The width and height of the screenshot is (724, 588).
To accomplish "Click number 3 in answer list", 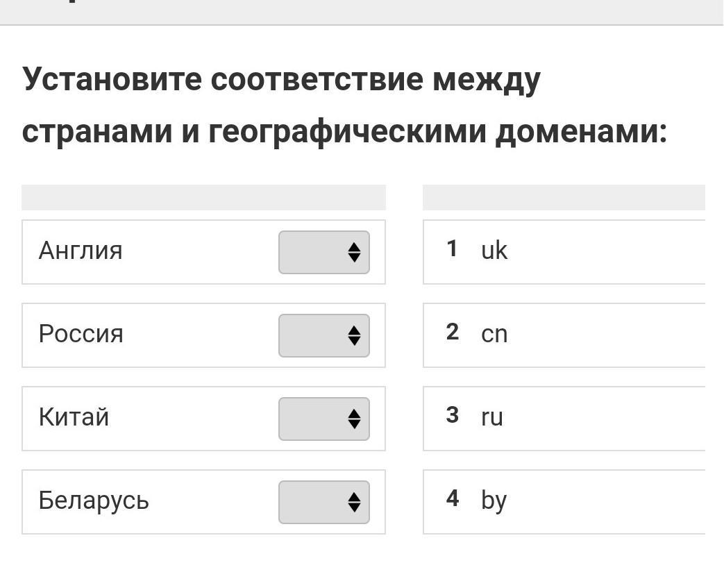I will pyautogui.click(x=453, y=415).
